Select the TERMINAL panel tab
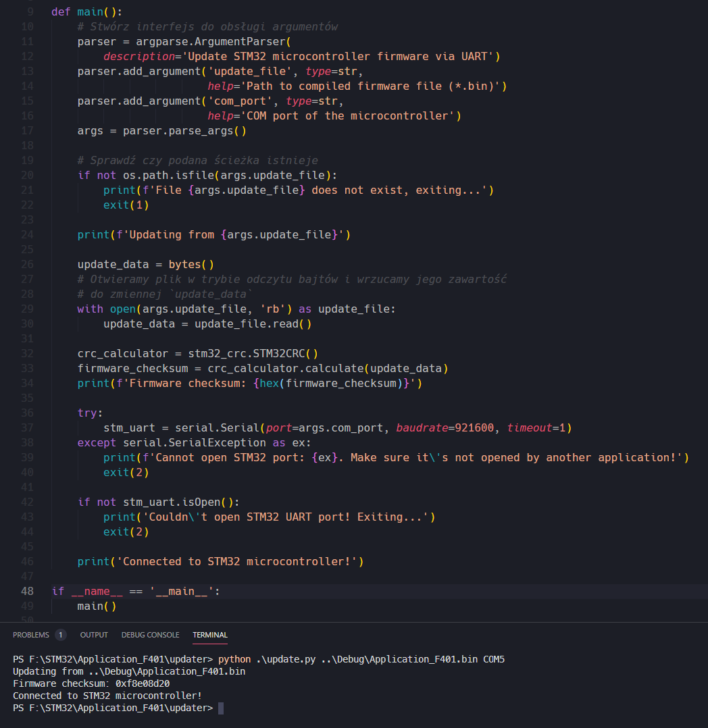Viewport: 708px width, 728px height. 210,635
